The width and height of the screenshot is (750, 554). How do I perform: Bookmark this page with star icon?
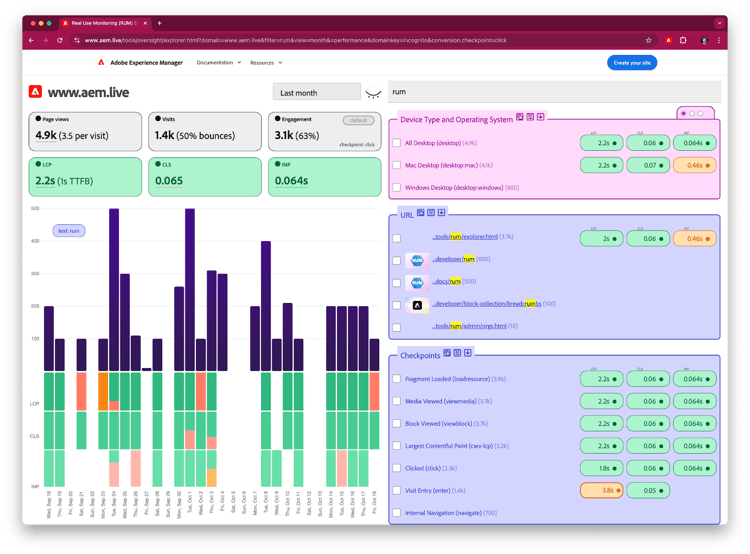click(649, 41)
